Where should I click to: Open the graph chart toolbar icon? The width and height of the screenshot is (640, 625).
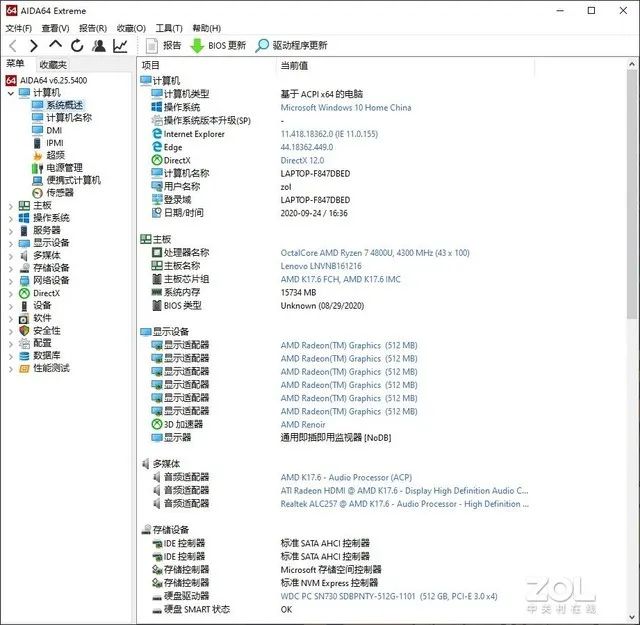[x=120, y=46]
